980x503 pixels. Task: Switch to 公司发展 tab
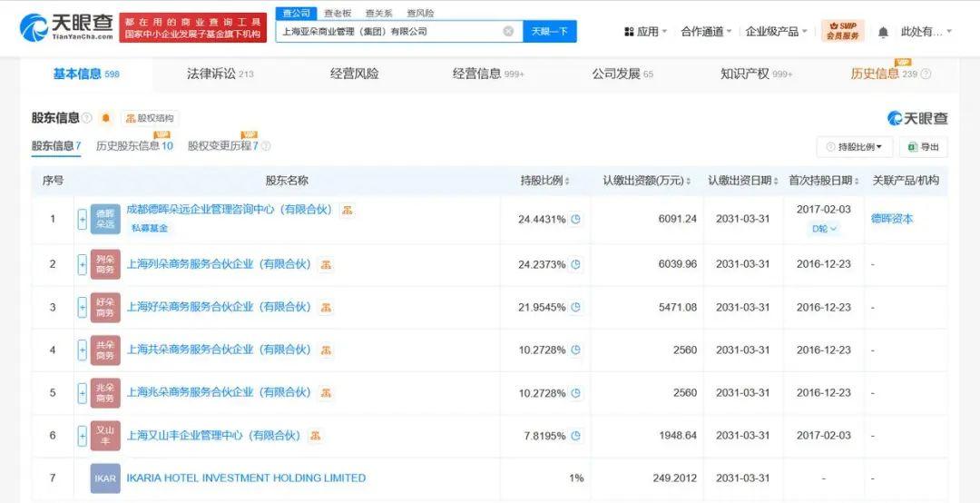(622, 74)
